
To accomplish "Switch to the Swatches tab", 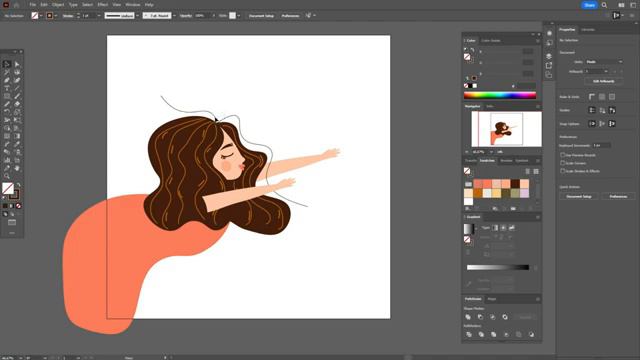I will 487,160.
